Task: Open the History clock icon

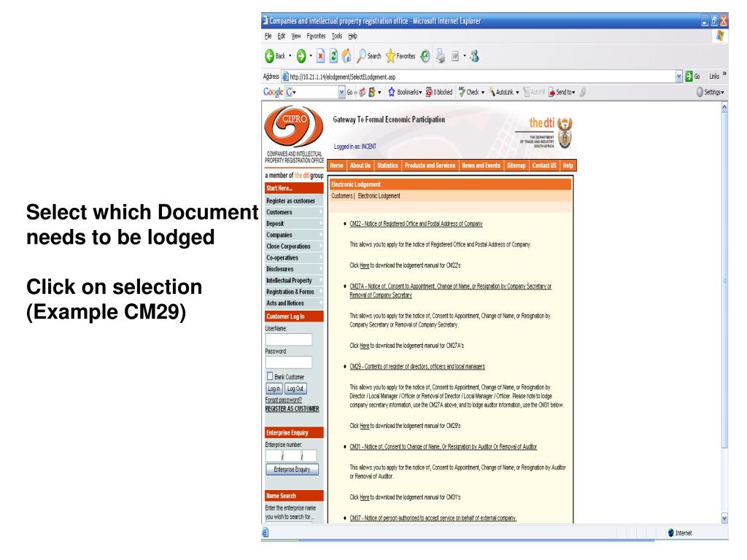Action: point(425,56)
